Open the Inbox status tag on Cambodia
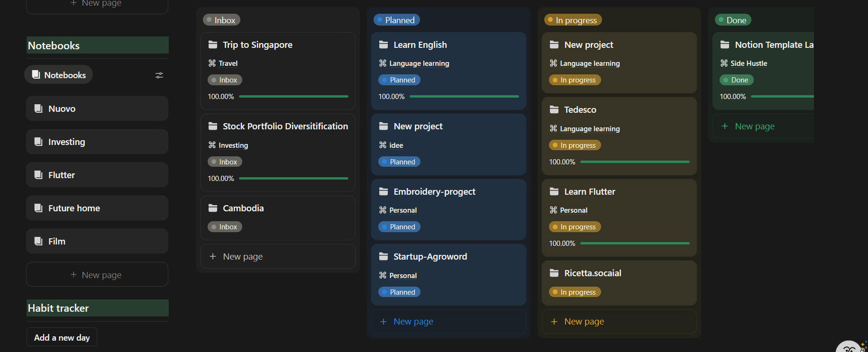Screen dimensions: 868x352 (x=225, y=227)
